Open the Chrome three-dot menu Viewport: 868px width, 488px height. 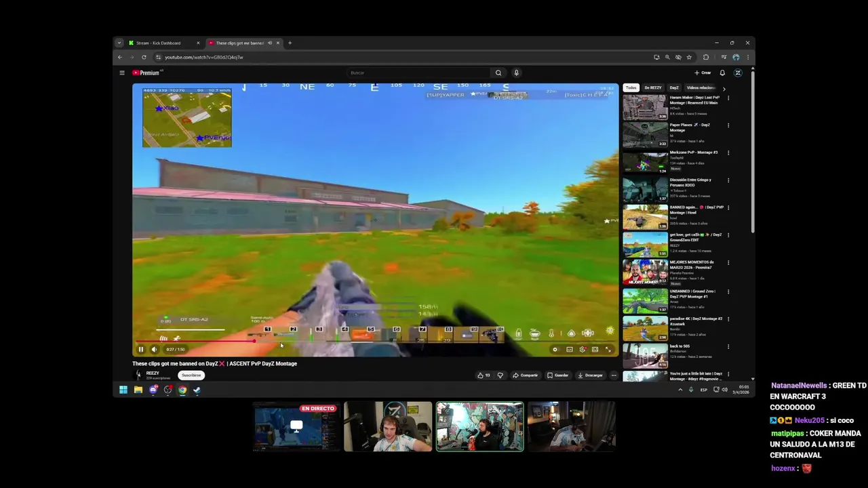(x=748, y=58)
